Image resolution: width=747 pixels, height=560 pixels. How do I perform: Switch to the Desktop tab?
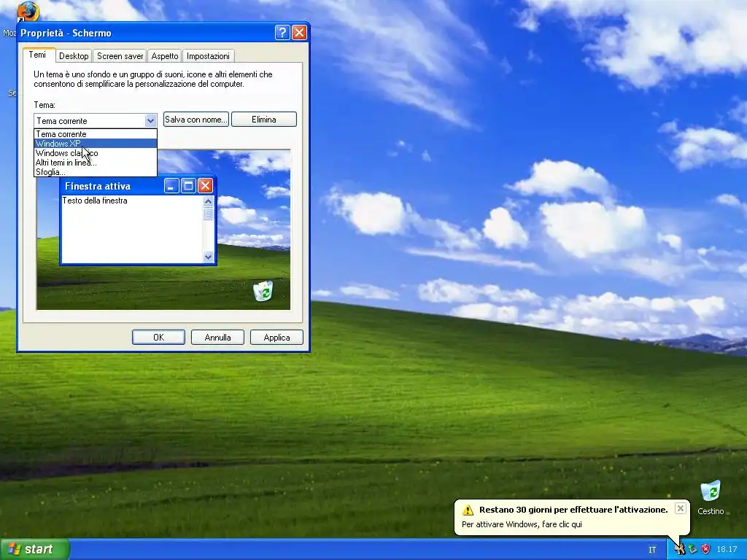pyautogui.click(x=74, y=56)
